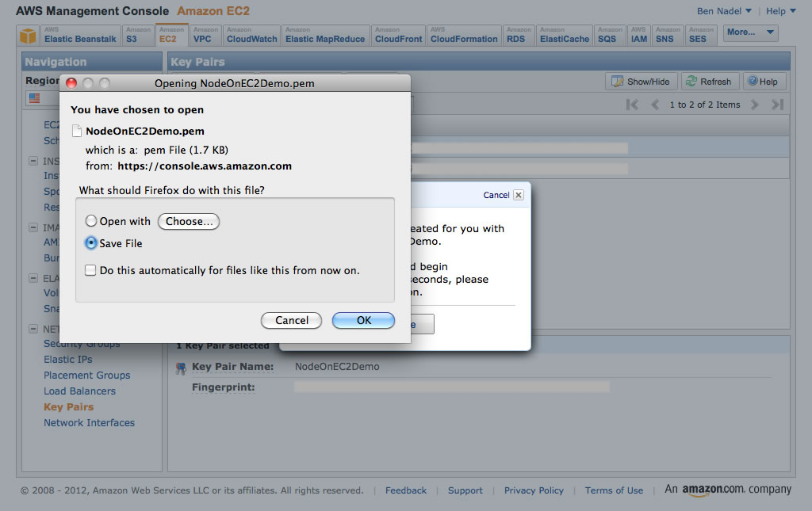Collapse the INSTANCES navigation section
The image size is (812, 511).
click(x=33, y=161)
